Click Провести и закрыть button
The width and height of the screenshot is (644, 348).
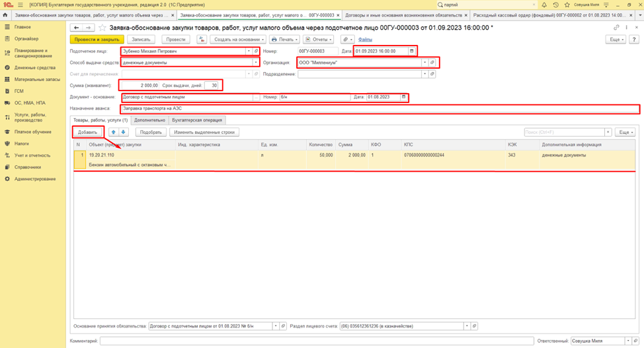pyautogui.click(x=97, y=40)
